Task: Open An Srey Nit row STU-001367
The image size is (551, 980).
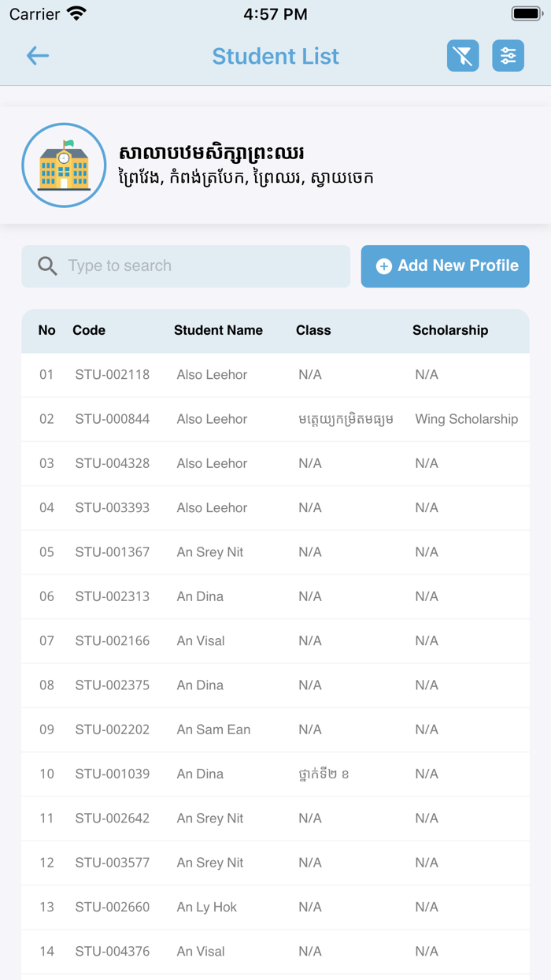Action: coord(275,552)
